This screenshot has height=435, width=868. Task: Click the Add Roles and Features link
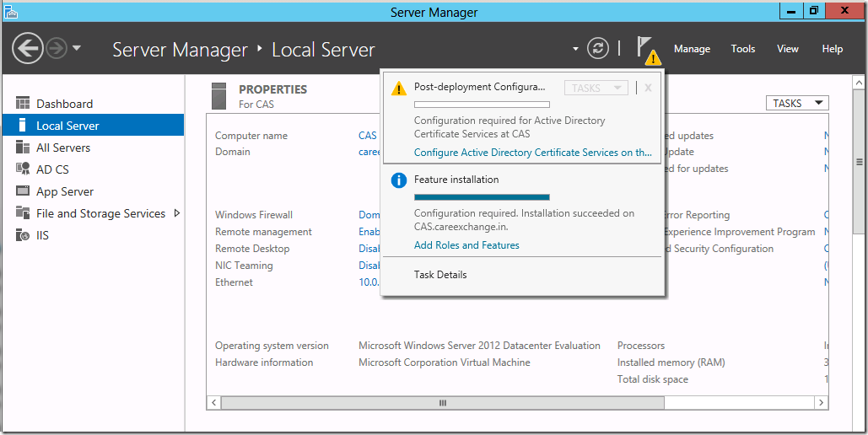tap(466, 245)
